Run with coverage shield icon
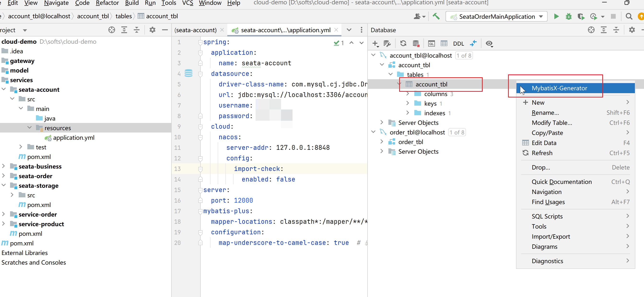Screen dimensions: 644x297 pyautogui.click(x=581, y=17)
